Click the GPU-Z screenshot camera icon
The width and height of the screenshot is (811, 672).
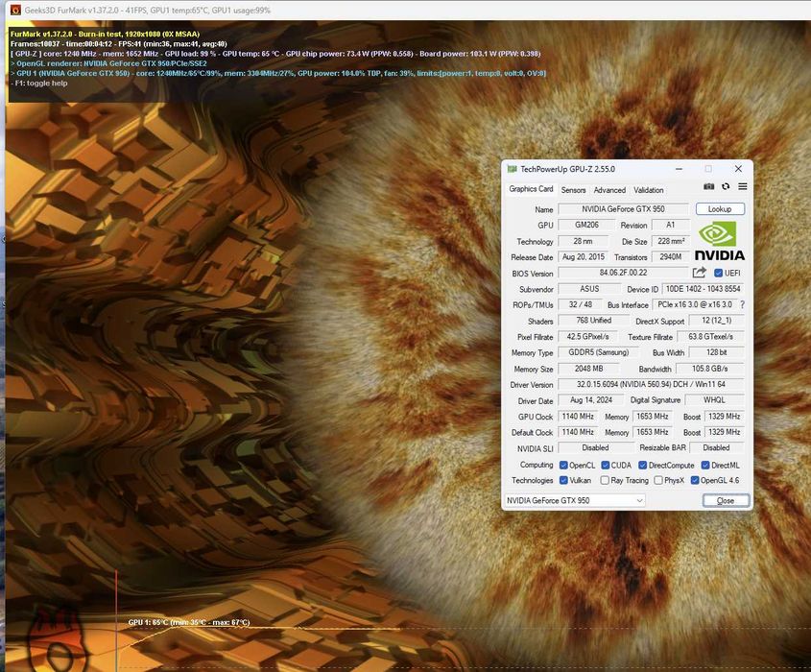708,187
